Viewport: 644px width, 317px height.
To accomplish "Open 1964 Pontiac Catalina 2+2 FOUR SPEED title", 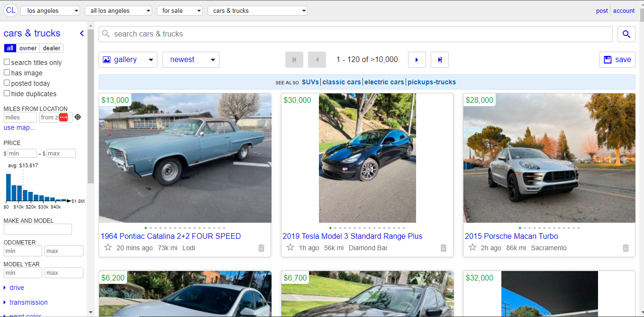I will click(171, 236).
